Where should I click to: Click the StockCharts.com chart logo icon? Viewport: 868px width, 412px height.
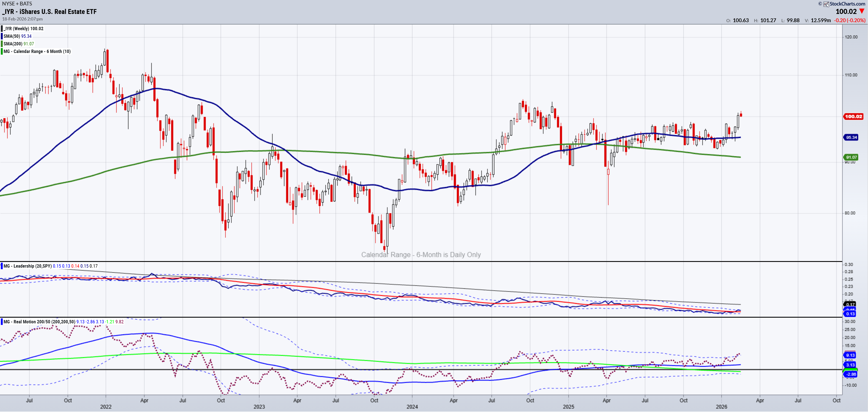point(826,4)
